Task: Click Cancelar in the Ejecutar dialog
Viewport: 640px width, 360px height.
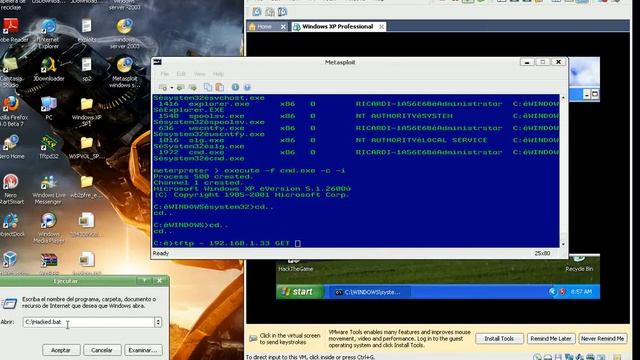Action: pyautogui.click(x=102, y=350)
